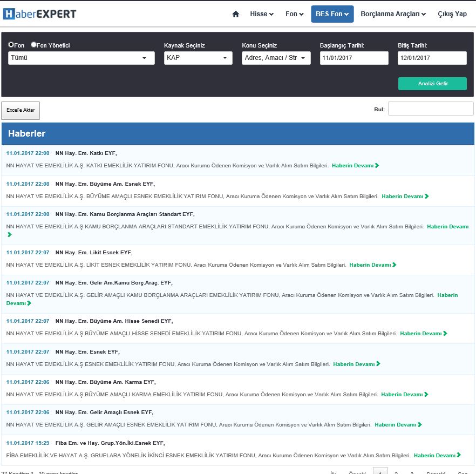The height and width of the screenshot is (474, 476).
Task: Select the Fon Yönetici radio button
Action: click(33, 45)
